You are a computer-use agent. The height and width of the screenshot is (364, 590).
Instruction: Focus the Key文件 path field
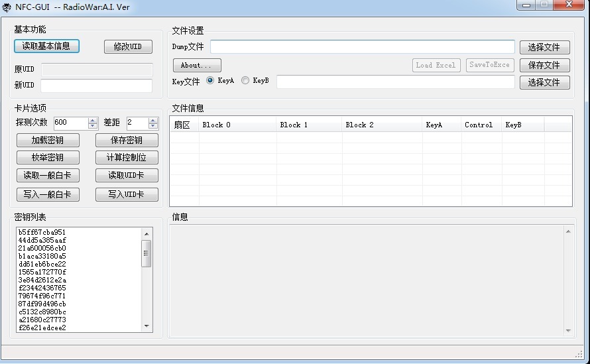point(396,82)
